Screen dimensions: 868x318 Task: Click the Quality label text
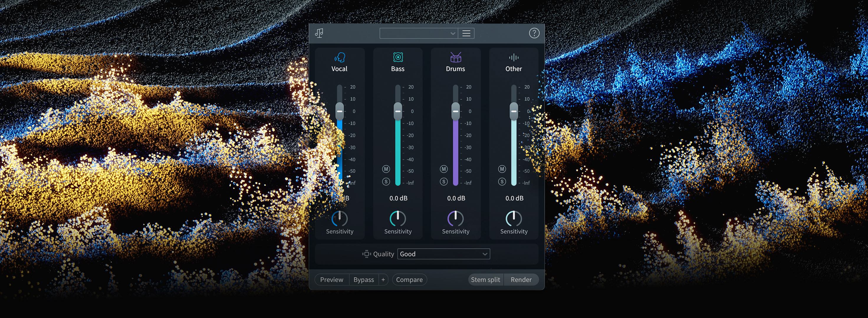[x=384, y=254]
